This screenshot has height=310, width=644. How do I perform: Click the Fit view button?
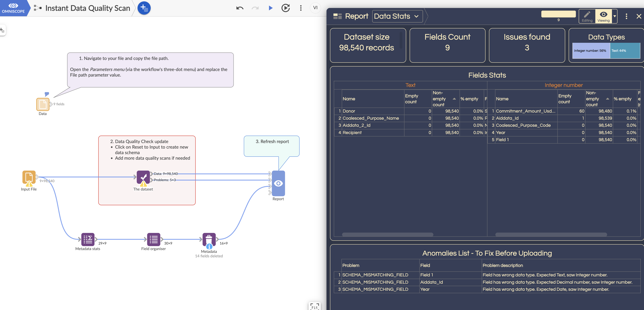[x=315, y=307]
